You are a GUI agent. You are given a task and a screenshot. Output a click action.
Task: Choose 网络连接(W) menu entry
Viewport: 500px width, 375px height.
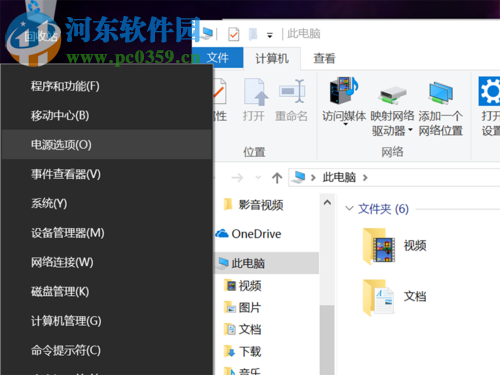107,262
